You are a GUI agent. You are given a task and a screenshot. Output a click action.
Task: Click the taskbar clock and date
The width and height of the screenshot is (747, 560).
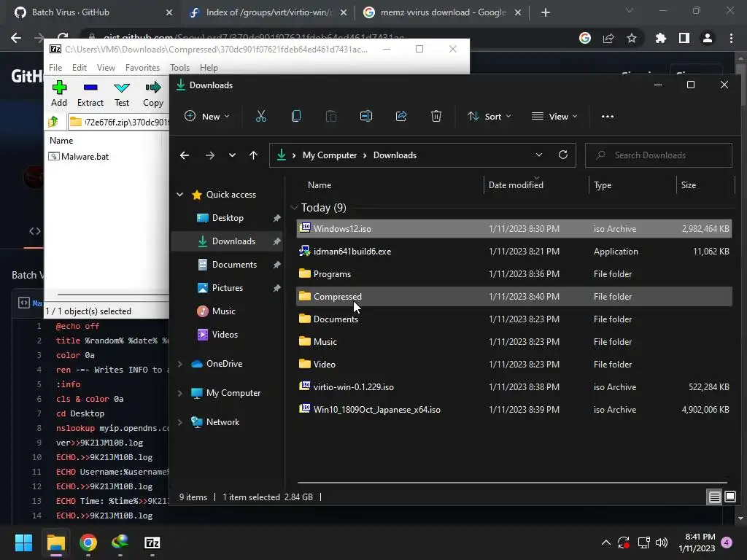click(697, 542)
